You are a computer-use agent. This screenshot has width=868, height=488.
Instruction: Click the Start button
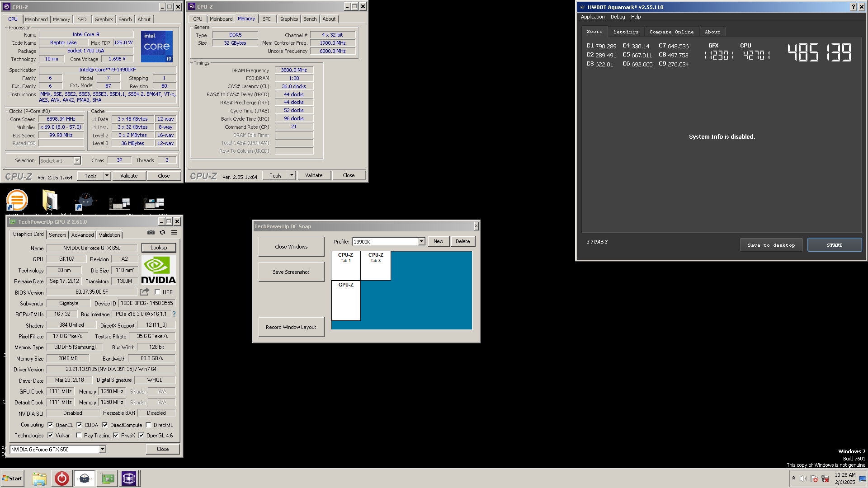coord(12,479)
